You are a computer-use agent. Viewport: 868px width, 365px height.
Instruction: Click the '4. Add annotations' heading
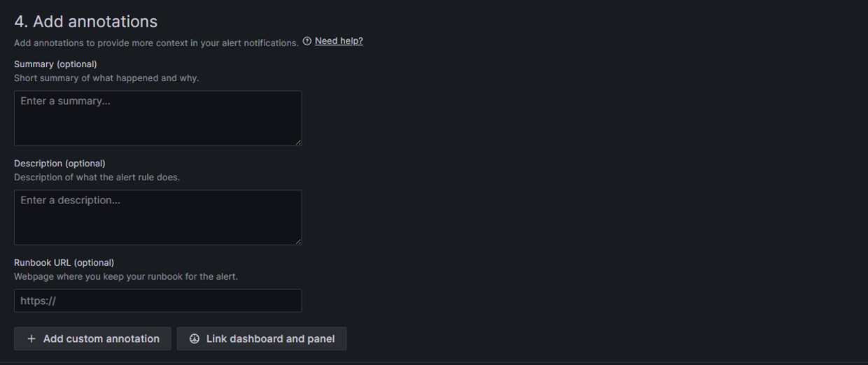(85, 22)
